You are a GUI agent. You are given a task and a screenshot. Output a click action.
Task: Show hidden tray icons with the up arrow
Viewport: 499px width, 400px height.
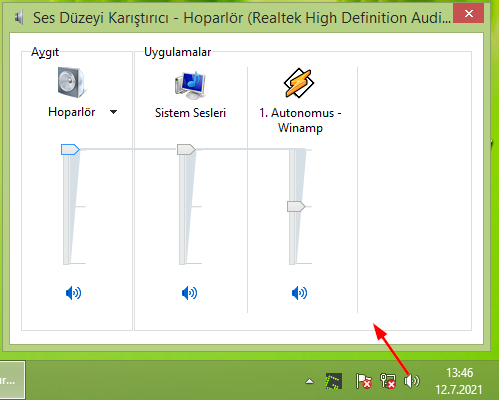pos(310,381)
